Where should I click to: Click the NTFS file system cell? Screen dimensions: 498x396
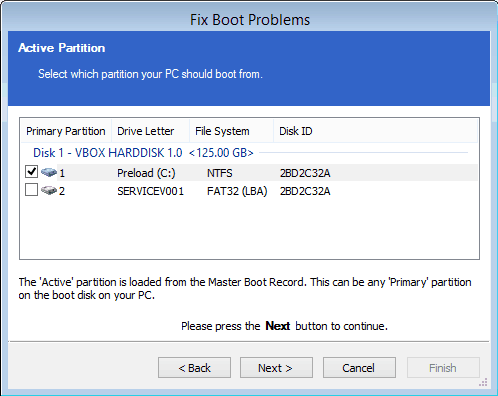220,173
